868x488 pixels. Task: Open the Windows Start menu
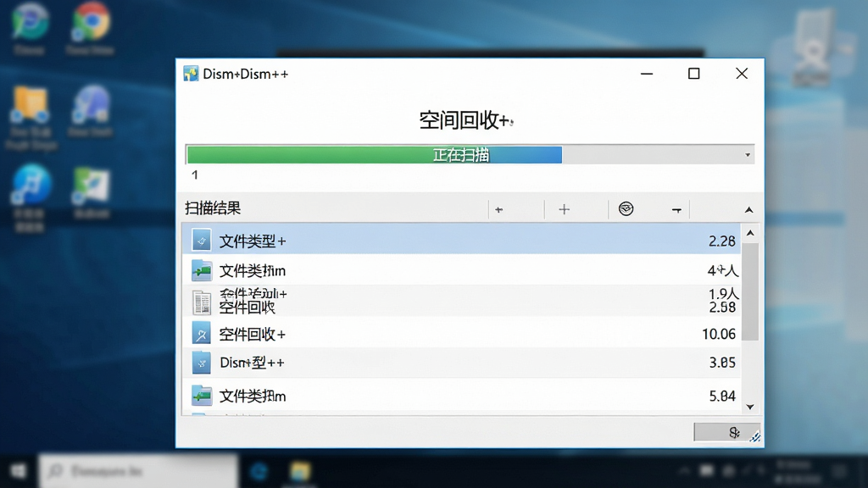click(19, 471)
